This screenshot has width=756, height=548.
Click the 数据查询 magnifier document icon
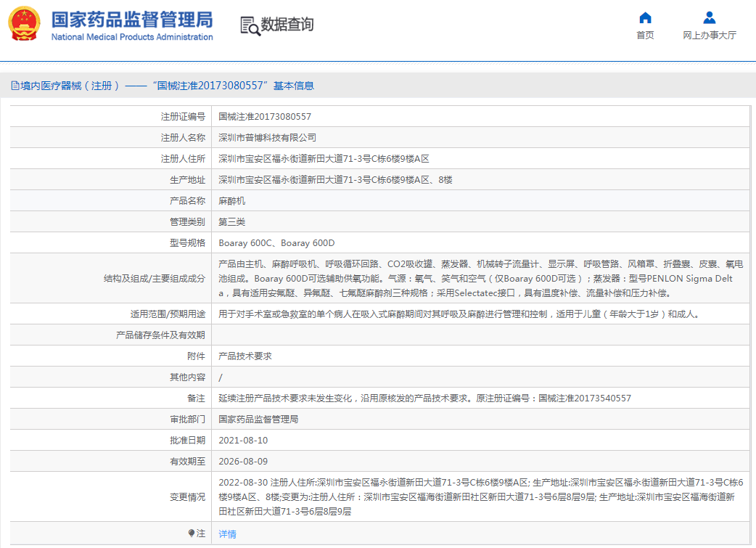(x=250, y=25)
